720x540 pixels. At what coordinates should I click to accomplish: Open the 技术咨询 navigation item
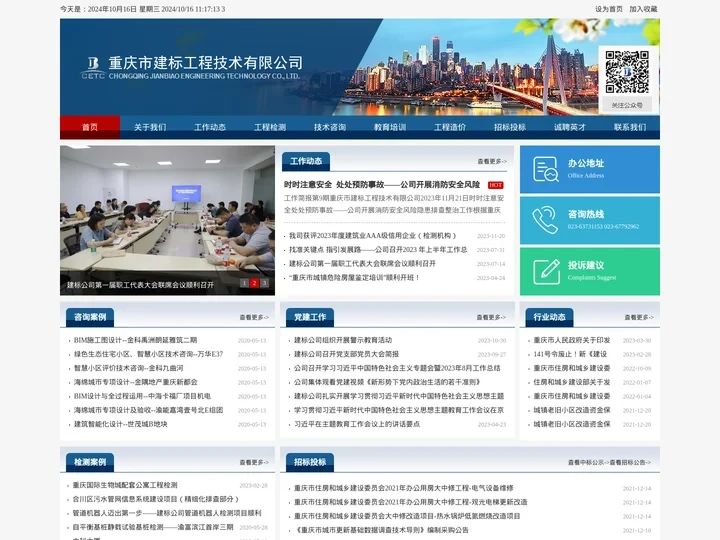330,127
